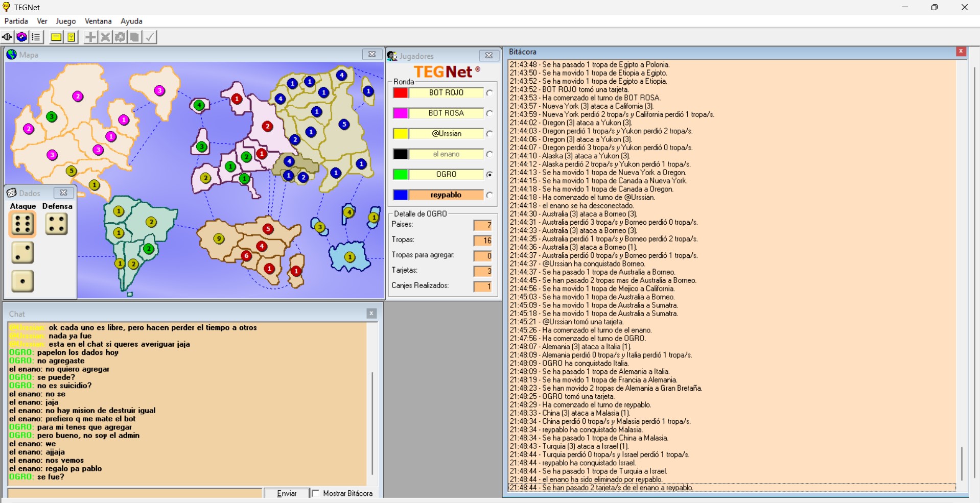Open the Juego menu
980x503 pixels.
pos(66,21)
